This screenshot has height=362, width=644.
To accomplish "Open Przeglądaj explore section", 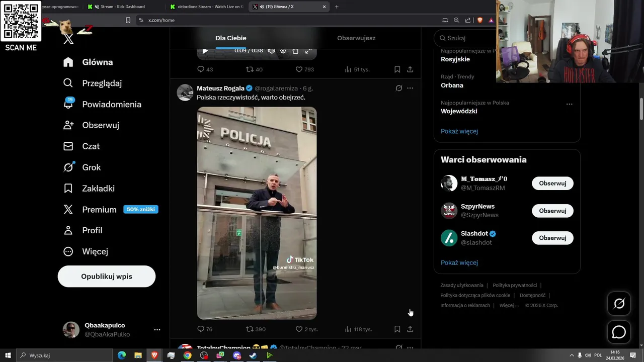I will 92,83.
